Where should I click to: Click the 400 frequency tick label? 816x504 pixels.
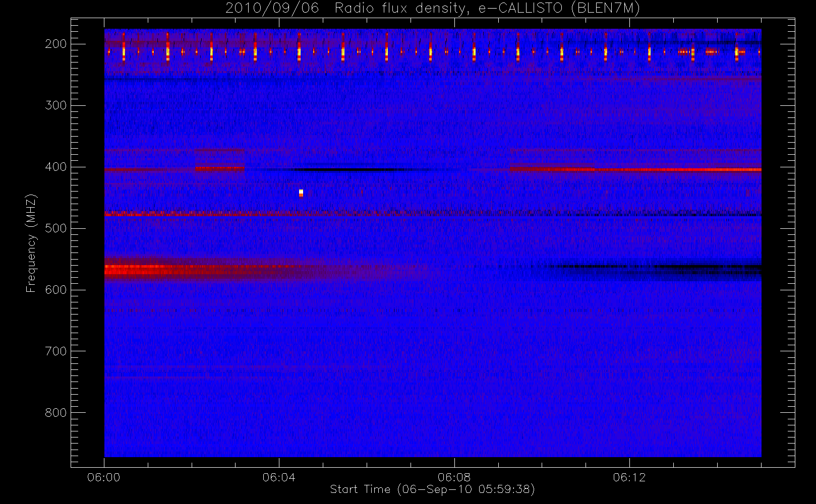point(56,167)
